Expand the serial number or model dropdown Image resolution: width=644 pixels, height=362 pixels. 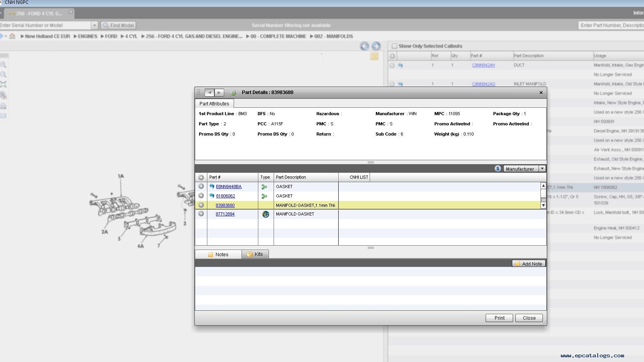pyautogui.click(x=94, y=25)
